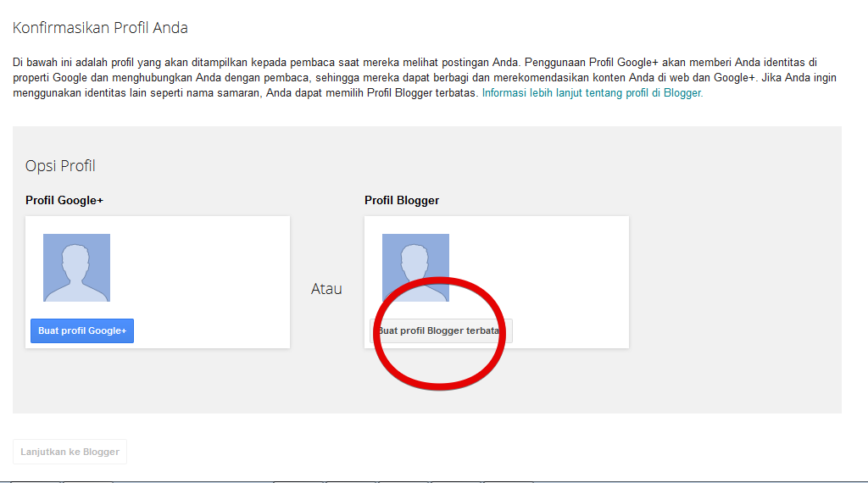Click the Opsi Profil heading
Screen dimensions: 868x483
tap(60, 166)
